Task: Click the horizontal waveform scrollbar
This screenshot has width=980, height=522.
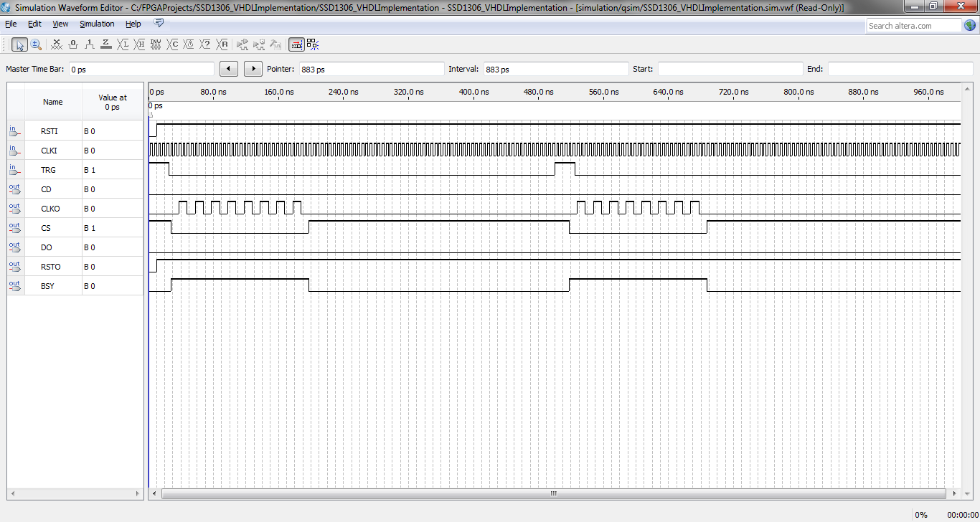Action: (553, 494)
